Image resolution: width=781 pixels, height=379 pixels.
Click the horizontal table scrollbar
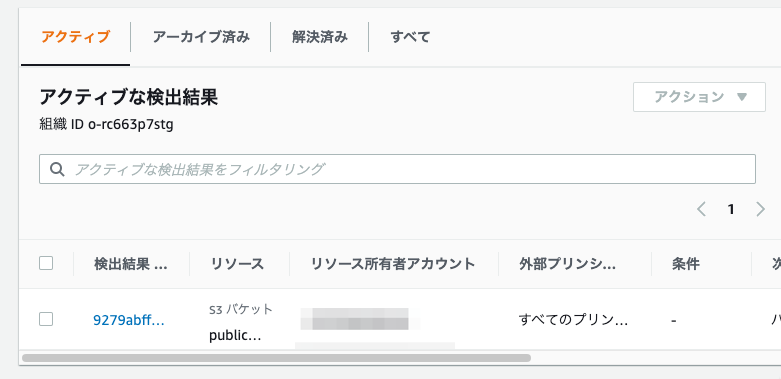tap(276, 358)
